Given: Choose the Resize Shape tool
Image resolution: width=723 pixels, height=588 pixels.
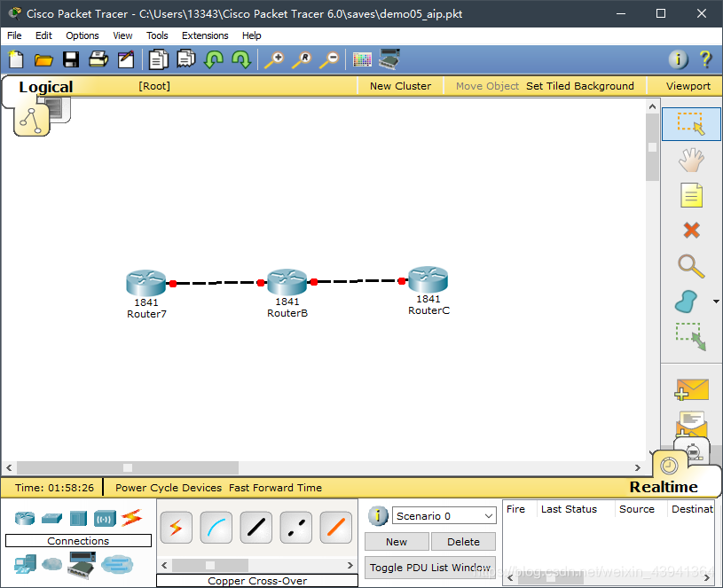Looking at the screenshot, I should [x=691, y=336].
